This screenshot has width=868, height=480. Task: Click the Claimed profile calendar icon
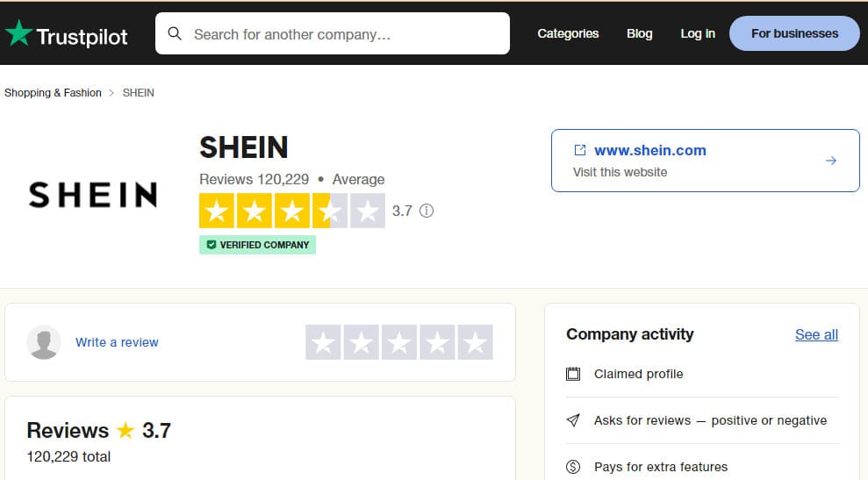pos(573,374)
